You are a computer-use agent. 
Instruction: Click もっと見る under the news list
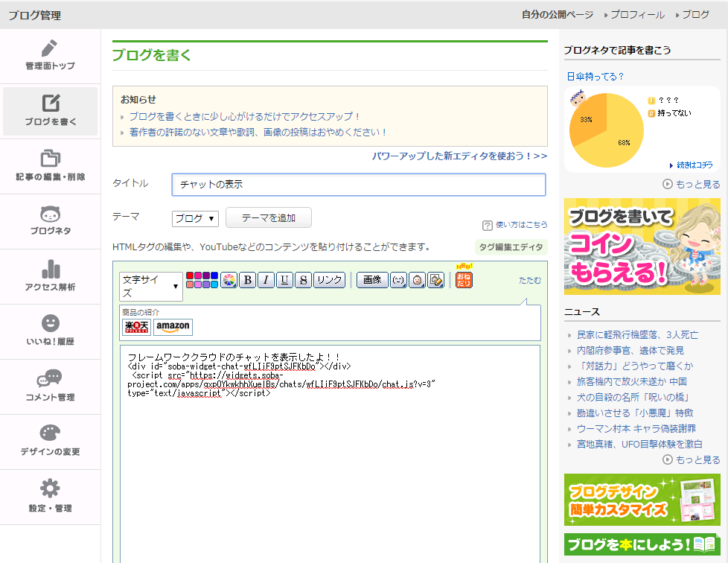click(697, 459)
